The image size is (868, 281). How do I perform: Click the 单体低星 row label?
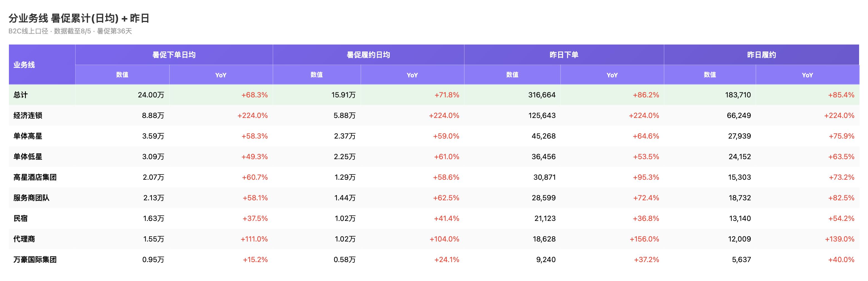tap(28, 156)
